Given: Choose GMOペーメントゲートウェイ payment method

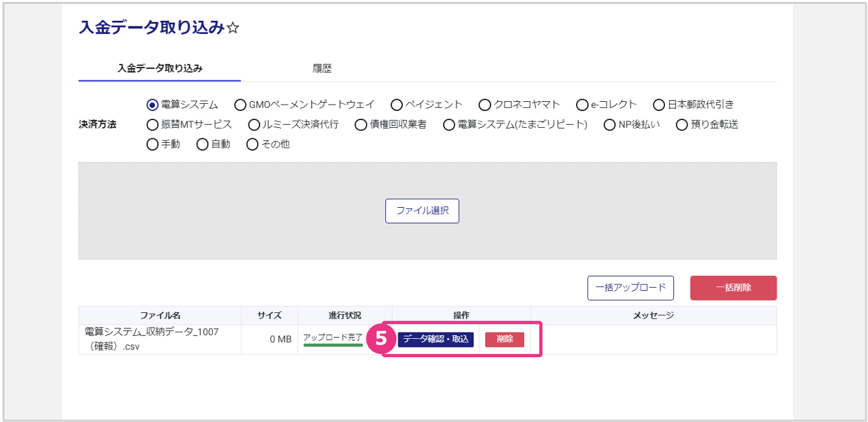Looking at the screenshot, I should click(x=240, y=105).
